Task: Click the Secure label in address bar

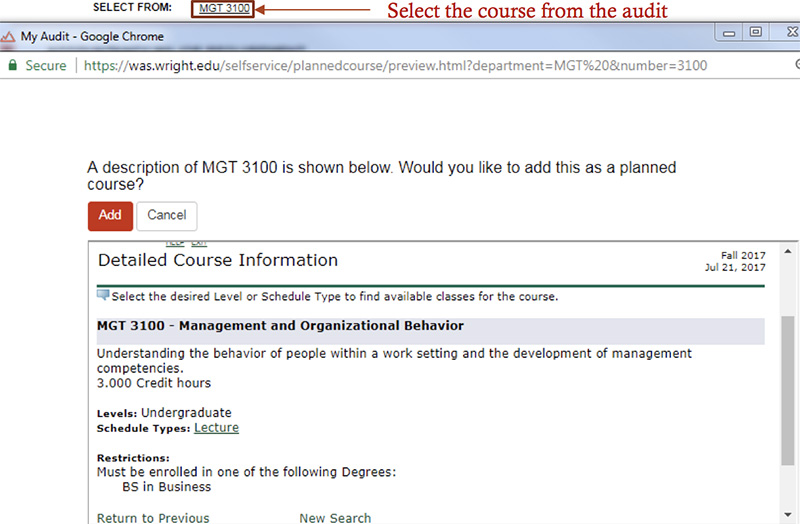Action: point(46,66)
